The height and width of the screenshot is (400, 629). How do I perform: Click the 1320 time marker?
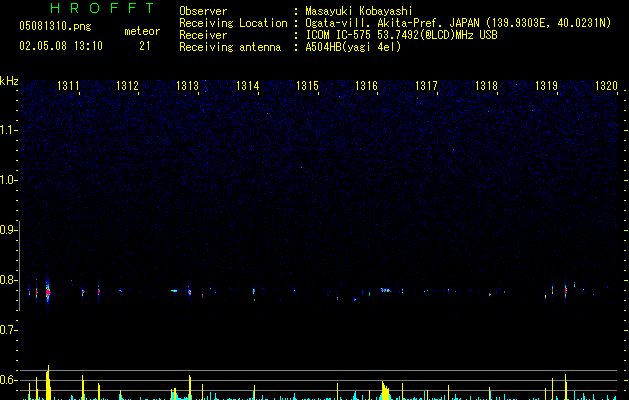pyautogui.click(x=606, y=86)
